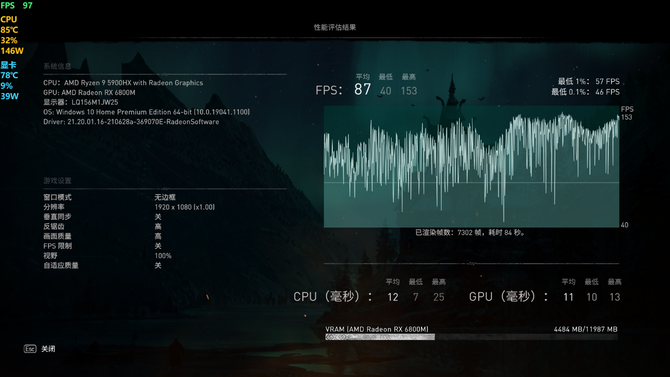Viewport: 670px width, 377px height.
Task: Click the Esc key icon
Action: pyautogui.click(x=30, y=349)
